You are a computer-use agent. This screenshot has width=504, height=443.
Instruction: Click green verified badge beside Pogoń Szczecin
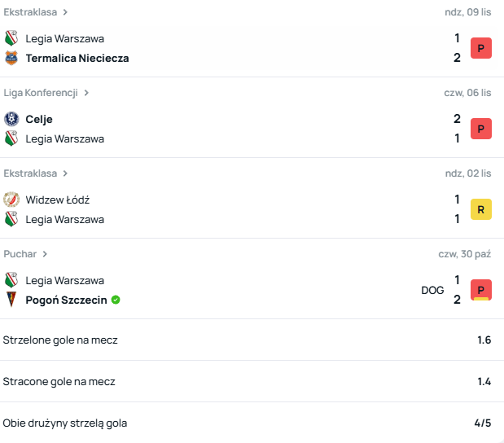tap(116, 300)
